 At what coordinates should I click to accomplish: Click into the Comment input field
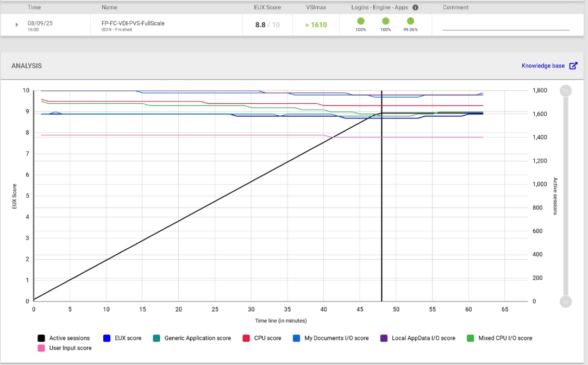point(506,25)
